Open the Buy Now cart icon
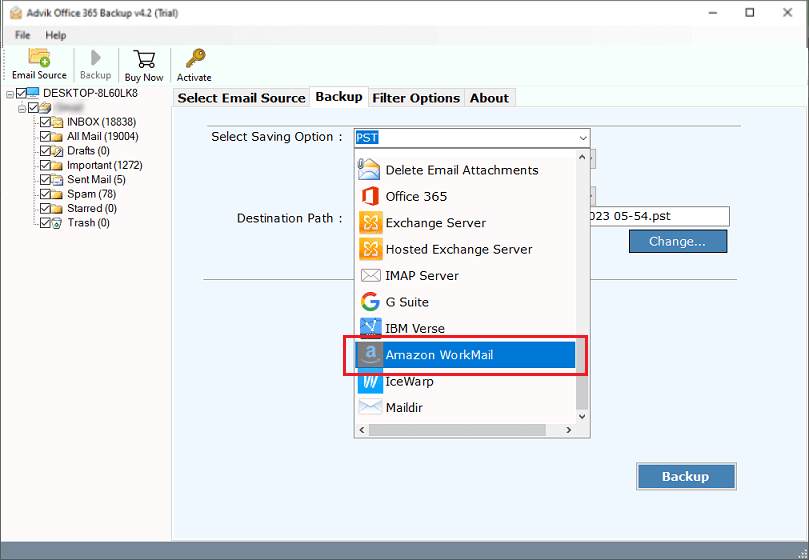The image size is (809, 560). coord(144,59)
